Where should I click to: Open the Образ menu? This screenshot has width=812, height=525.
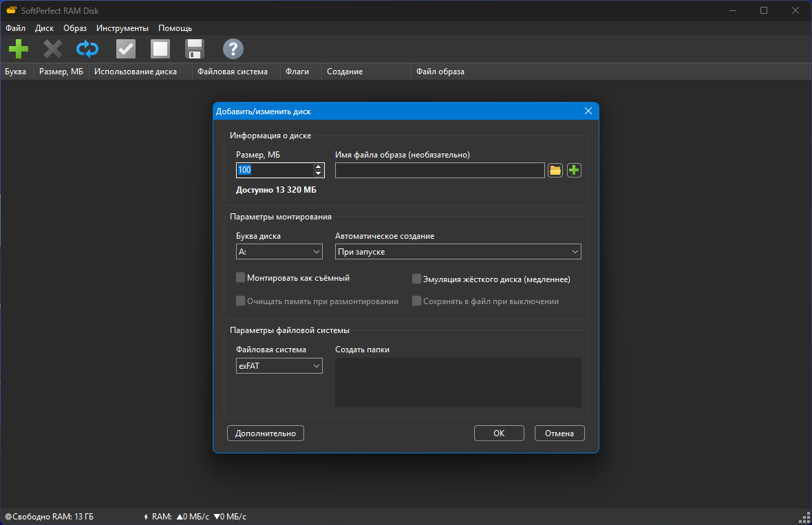tap(75, 28)
